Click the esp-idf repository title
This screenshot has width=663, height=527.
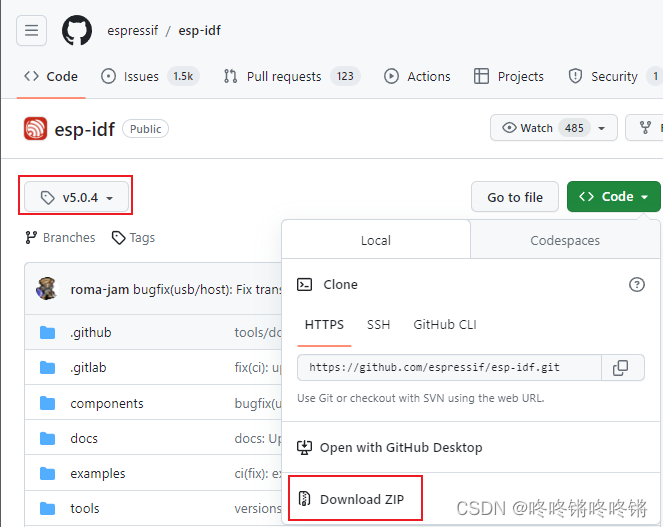click(85, 129)
